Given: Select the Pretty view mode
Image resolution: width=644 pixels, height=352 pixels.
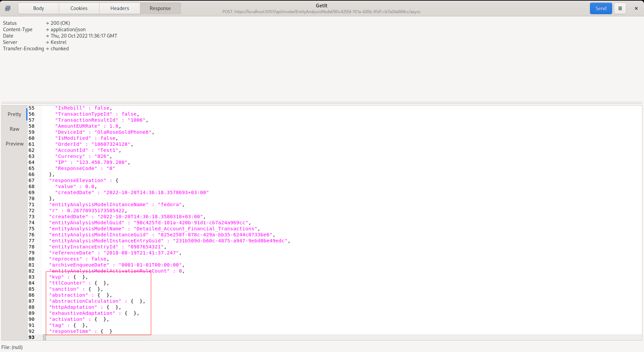Looking at the screenshot, I should (x=14, y=114).
